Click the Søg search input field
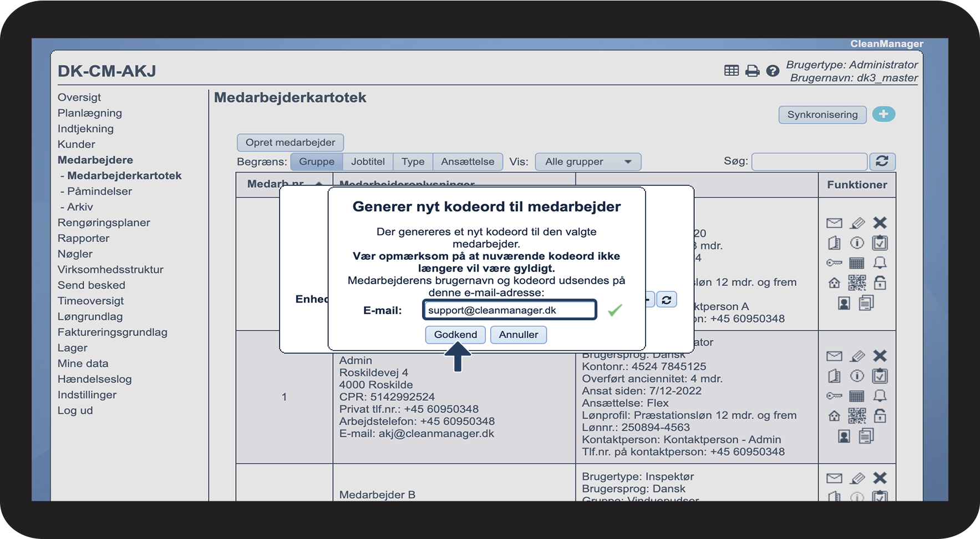Viewport: 980px width, 539px height. tap(809, 162)
